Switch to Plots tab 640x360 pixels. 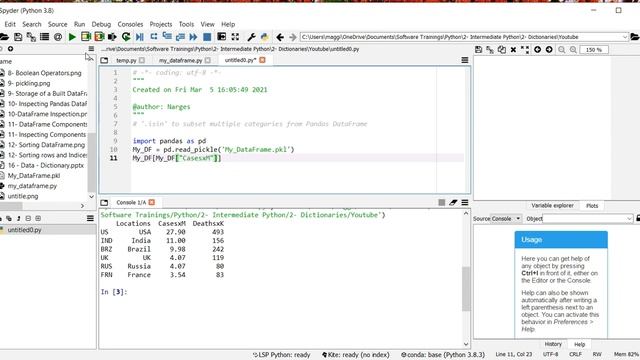(592, 206)
